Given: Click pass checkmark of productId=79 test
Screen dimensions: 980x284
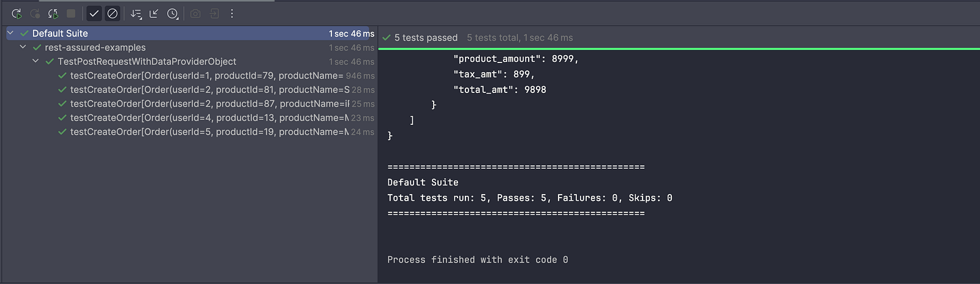Looking at the screenshot, I should click(62, 75).
